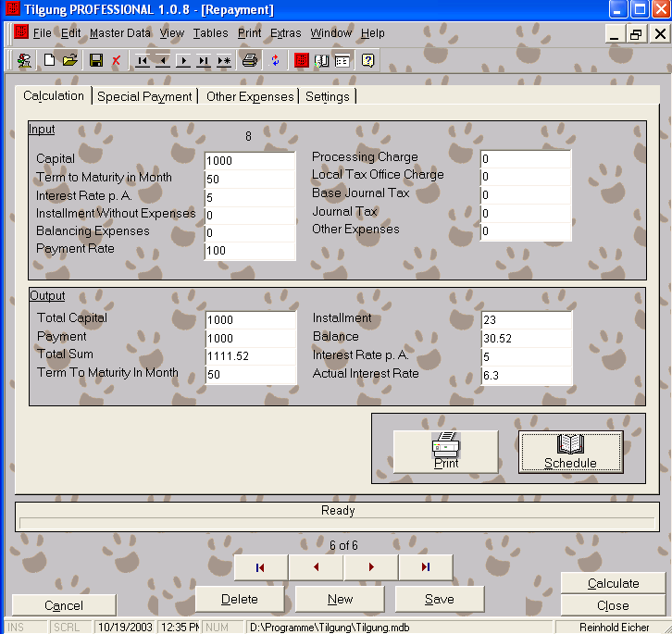This screenshot has height=634, width=672.
Task: Click the red X delete toolbar icon
Action: tap(116, 61)
